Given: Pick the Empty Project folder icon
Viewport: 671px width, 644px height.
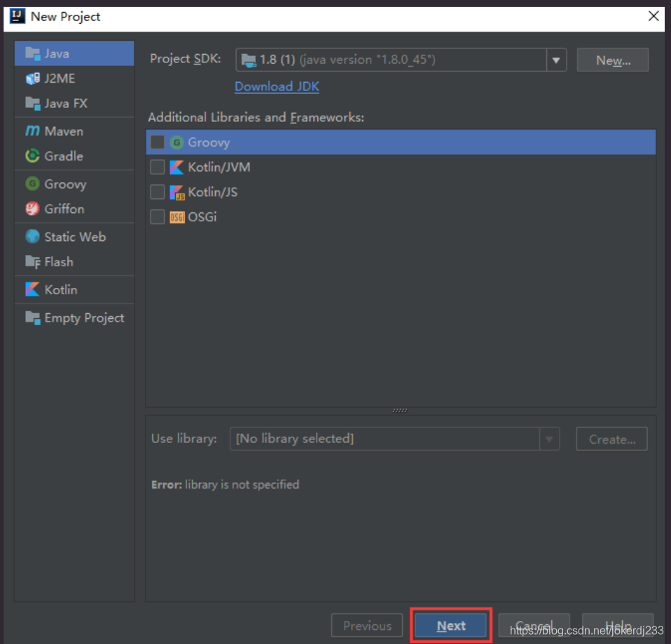Looking at the screenshot, I should coord(32,317).
